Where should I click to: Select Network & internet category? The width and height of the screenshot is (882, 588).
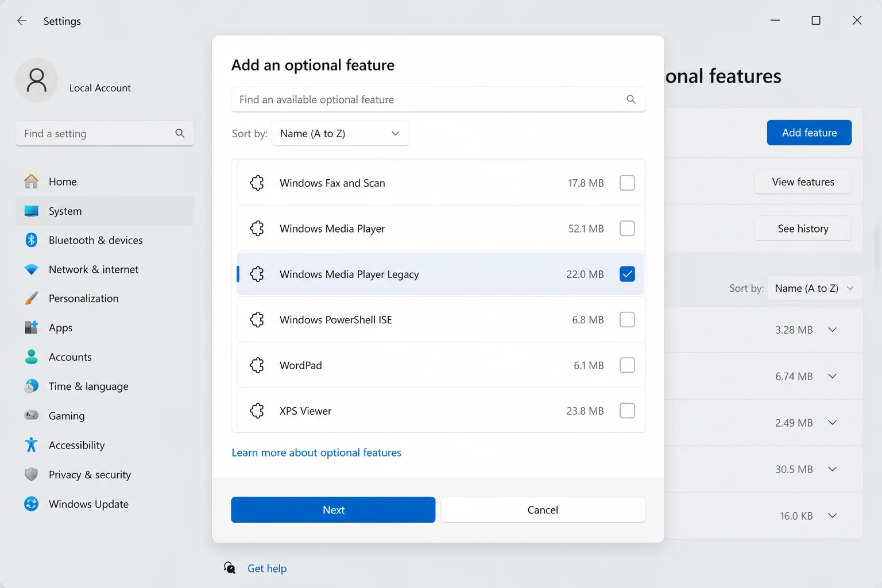(105, 269)
